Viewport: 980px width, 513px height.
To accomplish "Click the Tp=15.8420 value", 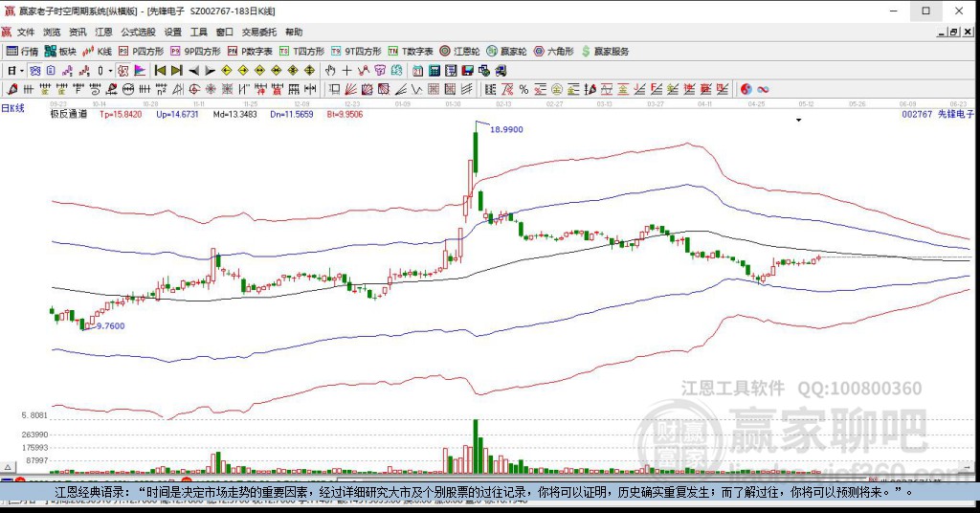I will coord(121,114).
